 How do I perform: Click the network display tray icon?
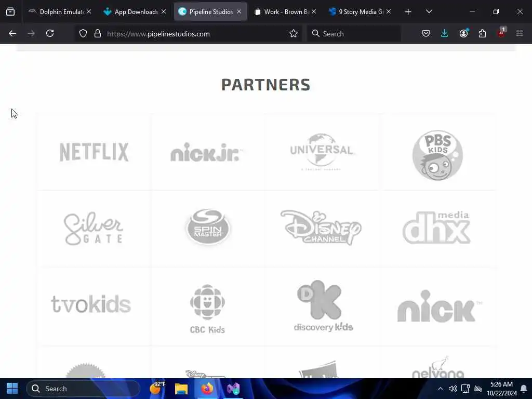(x=465, y=389)
